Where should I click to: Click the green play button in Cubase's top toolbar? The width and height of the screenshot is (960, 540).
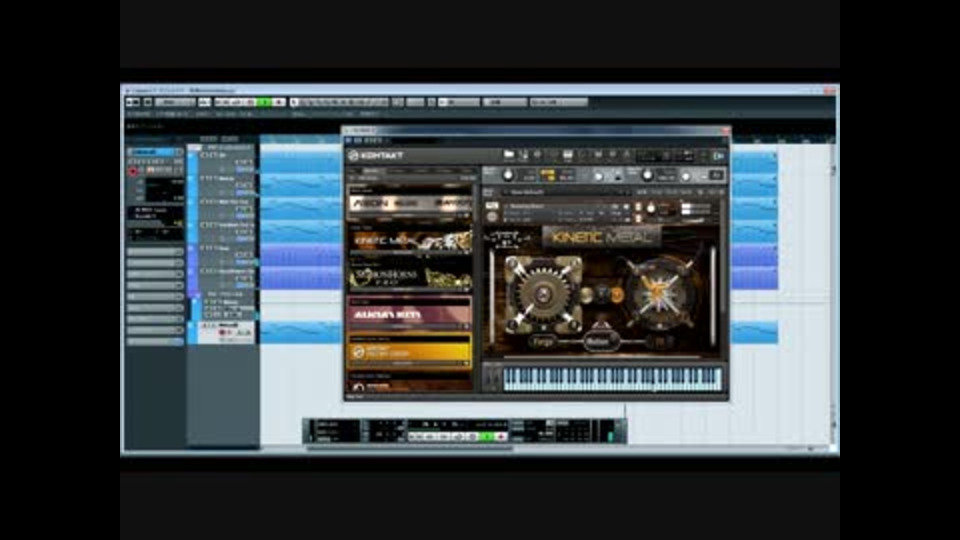point(264,102)
